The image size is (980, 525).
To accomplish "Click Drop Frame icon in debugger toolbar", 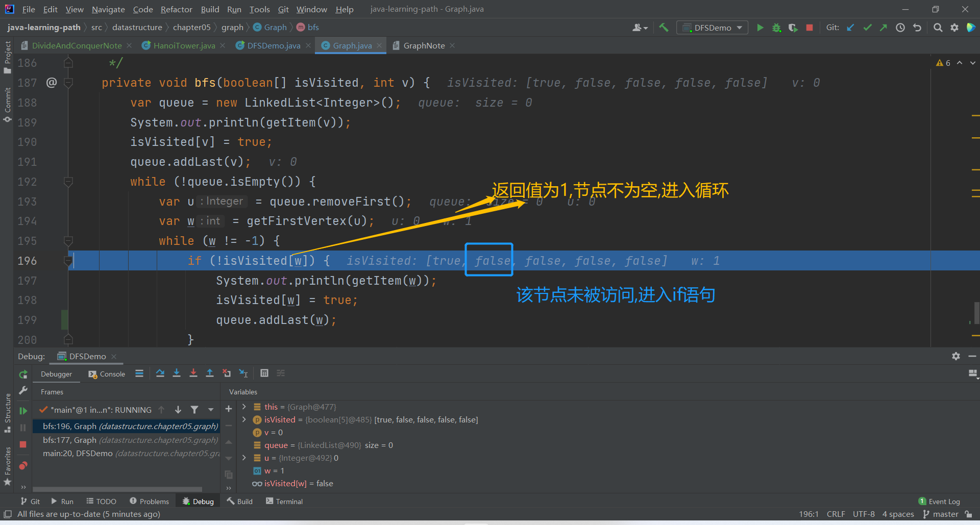I will [x=227, y=373].
